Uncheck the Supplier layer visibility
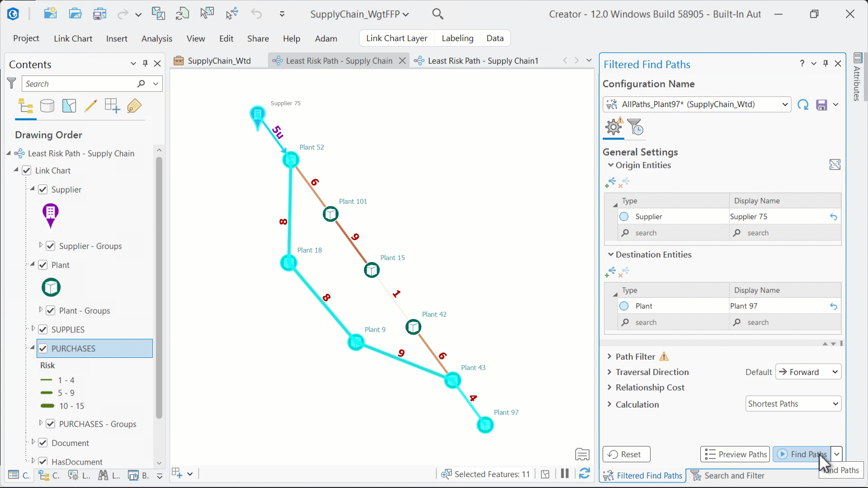This screenshot has width=868, height=488. 43,189
